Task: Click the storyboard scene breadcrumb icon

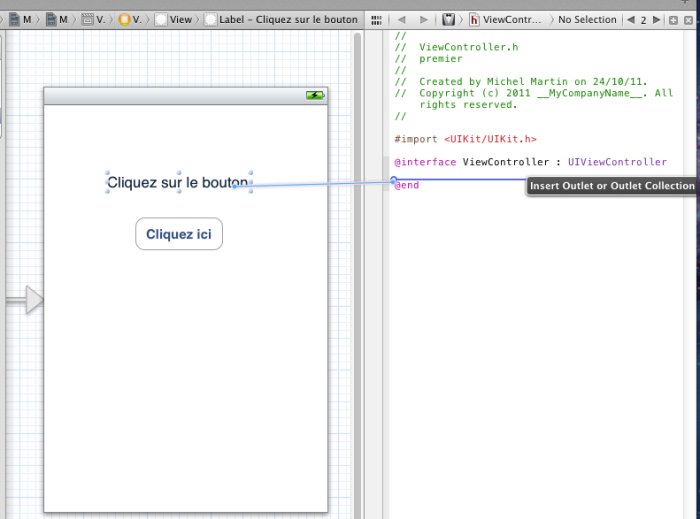Action: 88,19
